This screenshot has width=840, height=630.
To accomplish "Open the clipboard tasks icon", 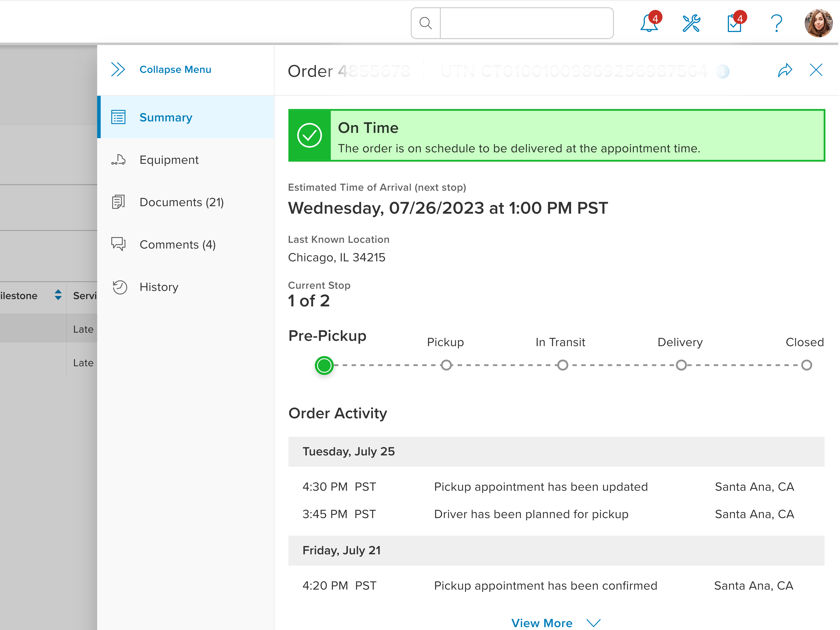I will pyautogui.click(x=734, y=24).
